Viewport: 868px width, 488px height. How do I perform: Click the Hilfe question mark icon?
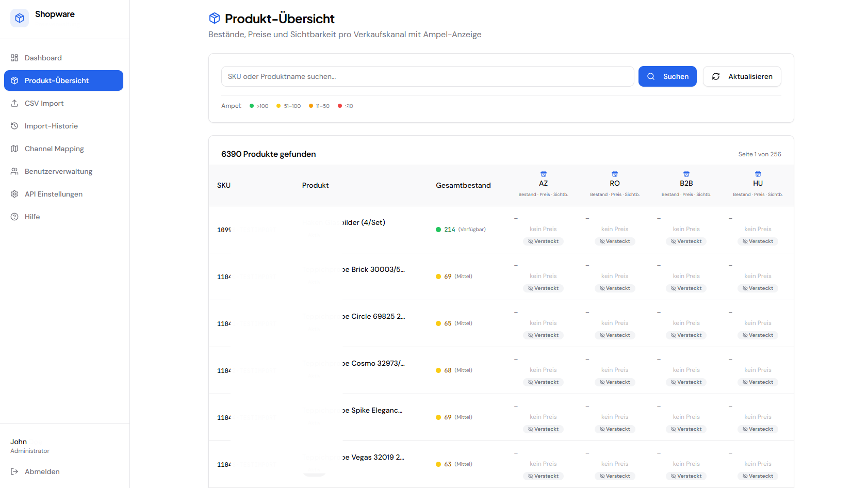point(14,217)
